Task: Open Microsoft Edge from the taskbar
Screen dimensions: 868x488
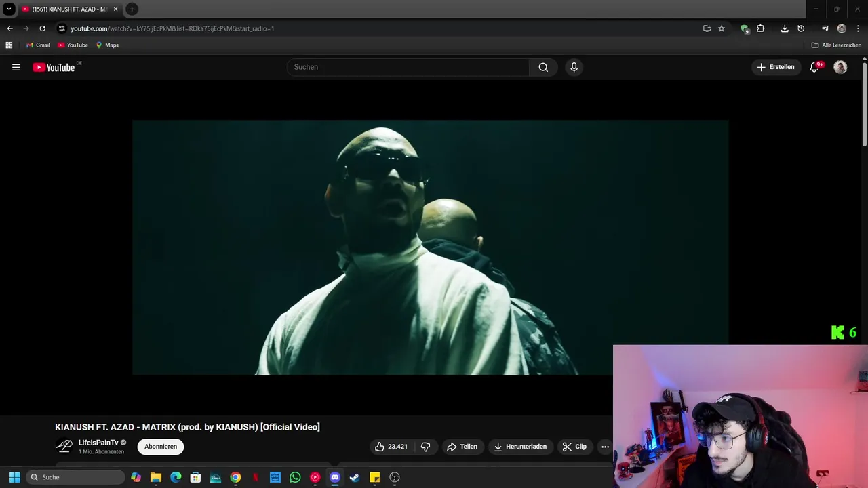Action: [176, 477]
